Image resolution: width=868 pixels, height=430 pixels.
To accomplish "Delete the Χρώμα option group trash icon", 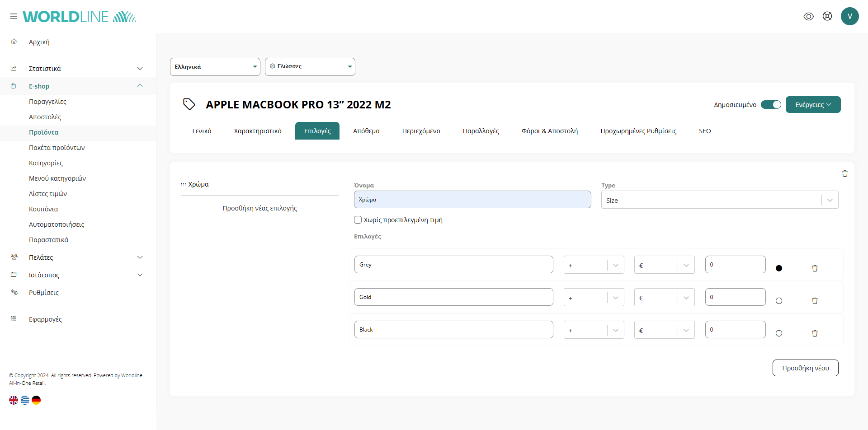I will click(844, 173).
